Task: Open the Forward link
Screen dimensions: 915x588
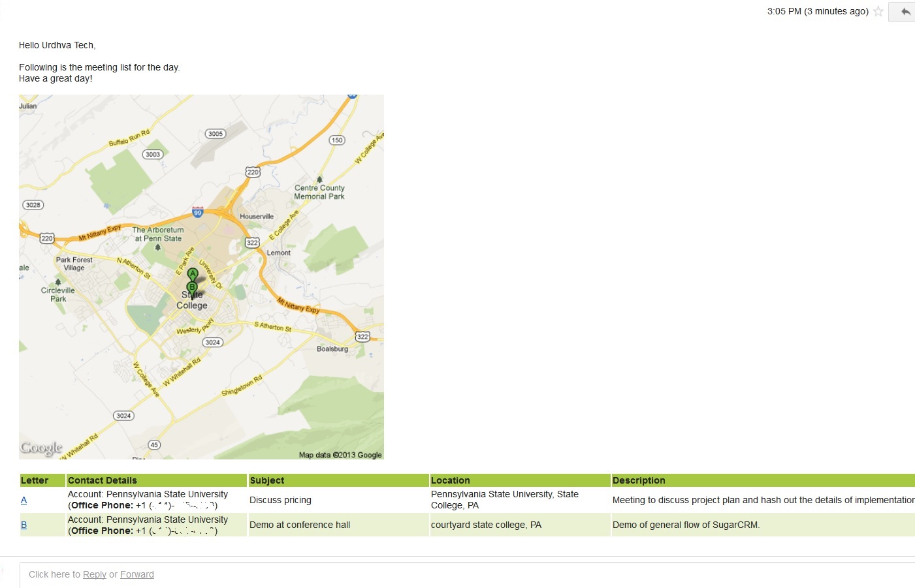Action: pos(137,574)
